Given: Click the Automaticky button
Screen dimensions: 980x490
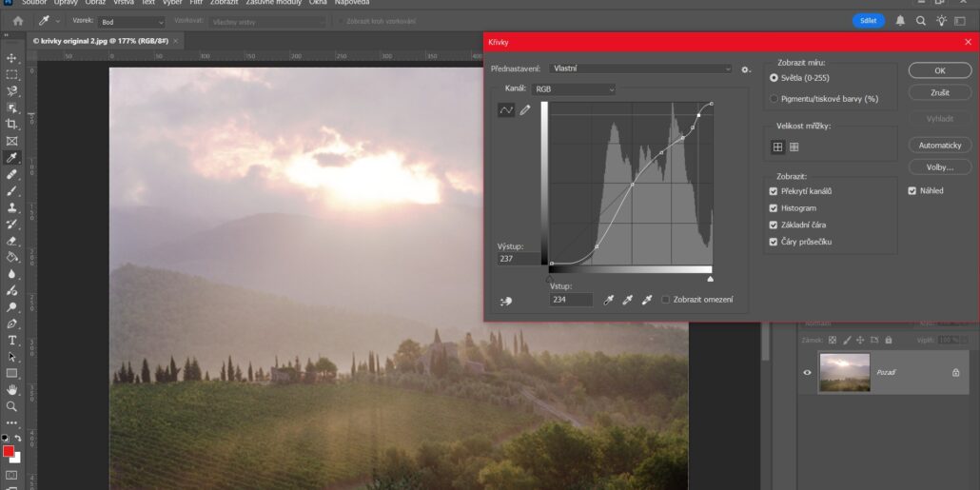Looking at the screenshot, I should click(940, 145).
